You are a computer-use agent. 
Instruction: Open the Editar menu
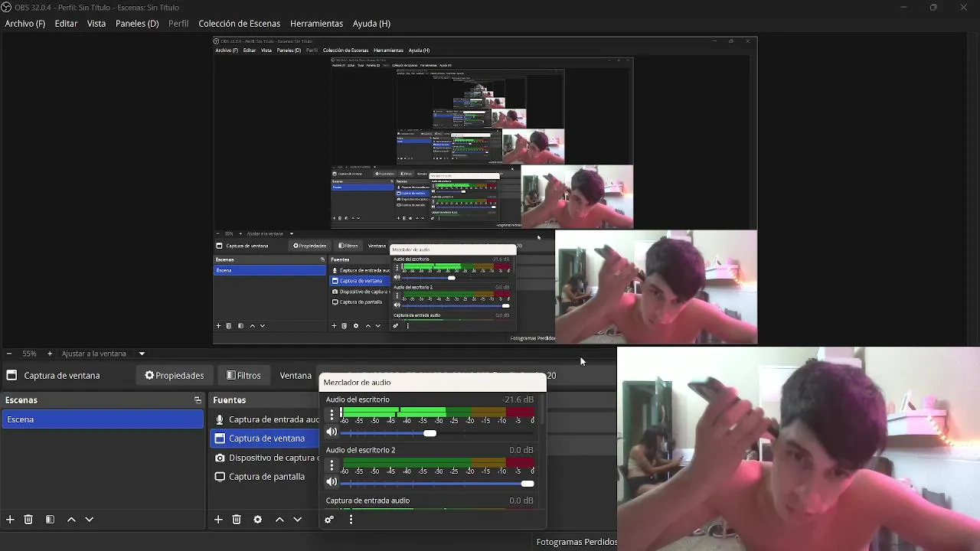pos(66,24)
